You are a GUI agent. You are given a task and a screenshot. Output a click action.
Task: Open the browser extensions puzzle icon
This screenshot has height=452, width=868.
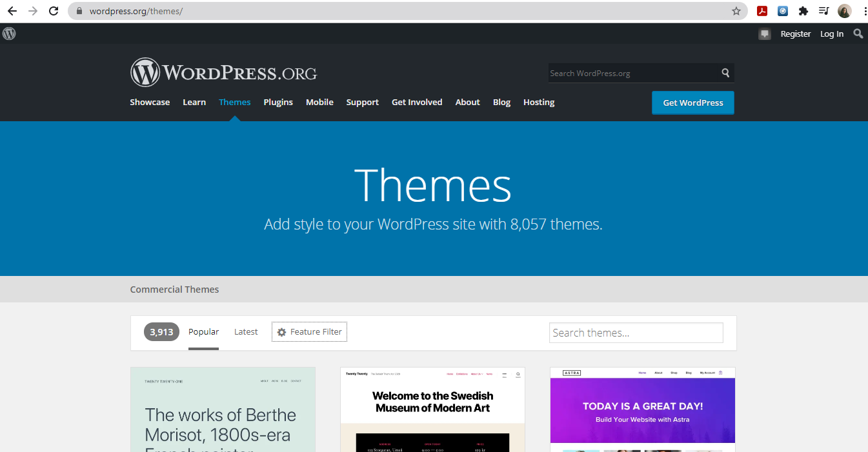point(803,11)
